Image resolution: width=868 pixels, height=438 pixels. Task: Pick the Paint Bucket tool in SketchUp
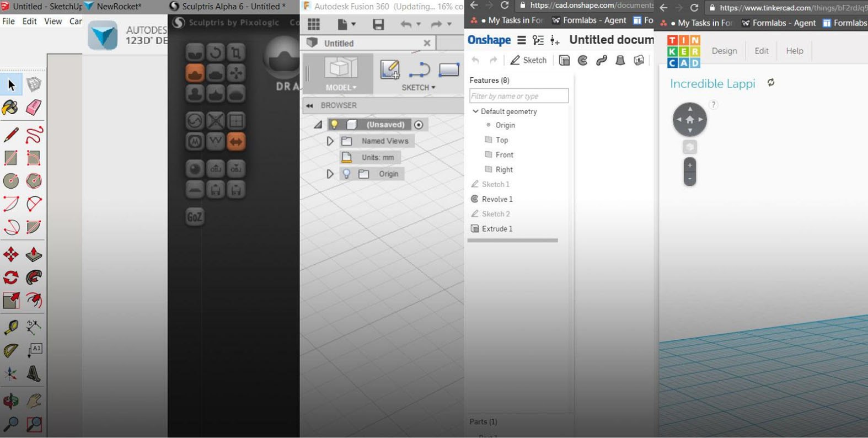(10, 107)
